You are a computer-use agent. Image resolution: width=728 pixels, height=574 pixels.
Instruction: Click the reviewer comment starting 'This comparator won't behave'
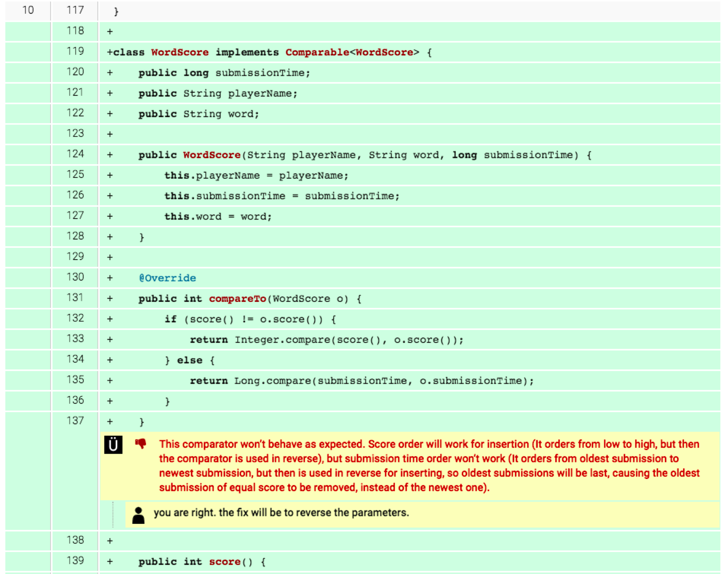click(x=429, y=466)
